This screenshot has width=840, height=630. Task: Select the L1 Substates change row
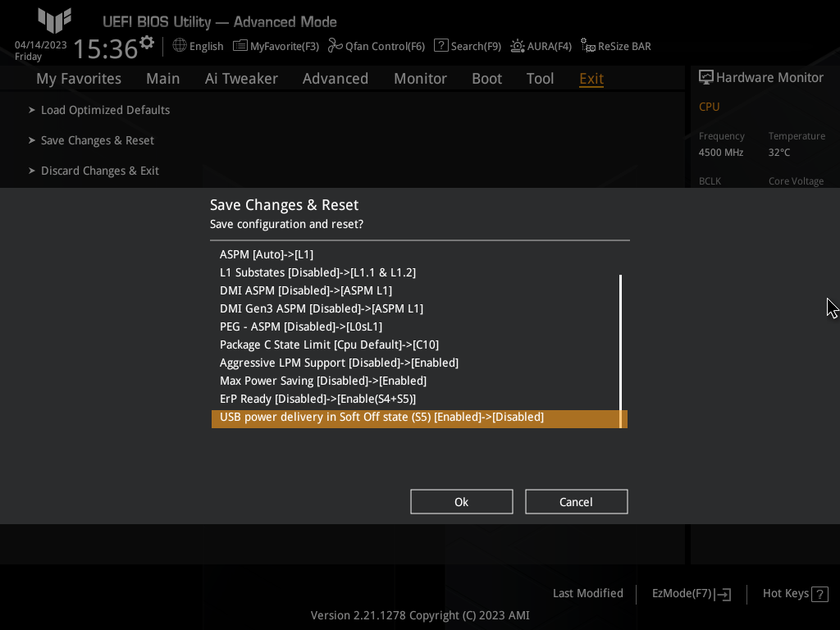pyautogui.click(x=419, y=272)
